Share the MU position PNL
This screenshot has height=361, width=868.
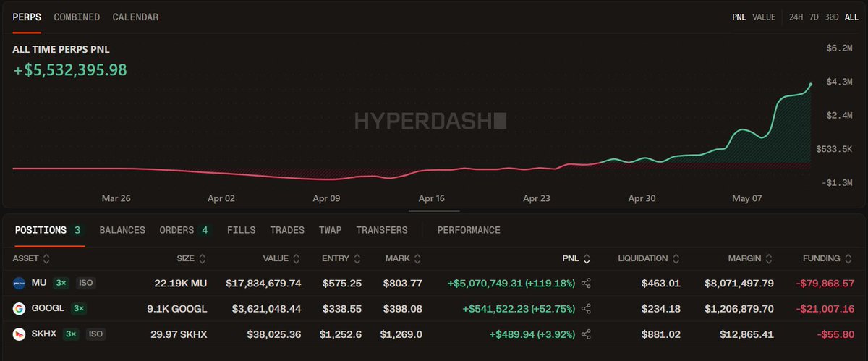pyautogui.click(x=587, y=283)
